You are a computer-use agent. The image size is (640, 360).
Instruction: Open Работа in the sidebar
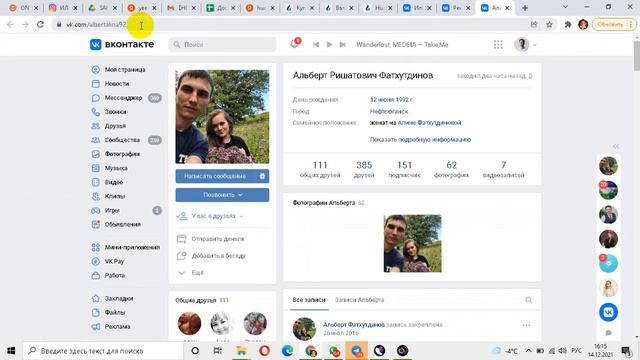coord(109,276)
